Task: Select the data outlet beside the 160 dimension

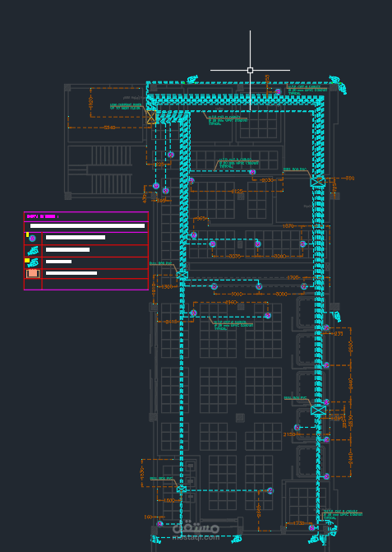Action: click(x=160, y=524)
